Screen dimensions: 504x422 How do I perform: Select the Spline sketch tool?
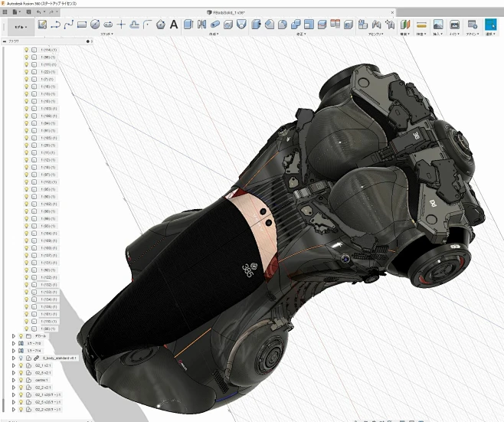click(69, 25)
